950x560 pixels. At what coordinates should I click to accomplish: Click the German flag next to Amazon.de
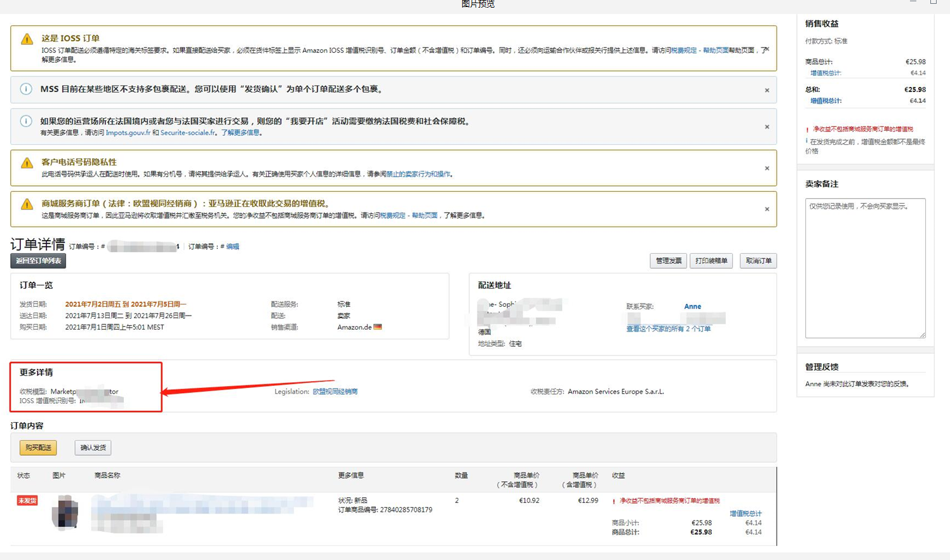pyautogui.click(x=378, y=327)
